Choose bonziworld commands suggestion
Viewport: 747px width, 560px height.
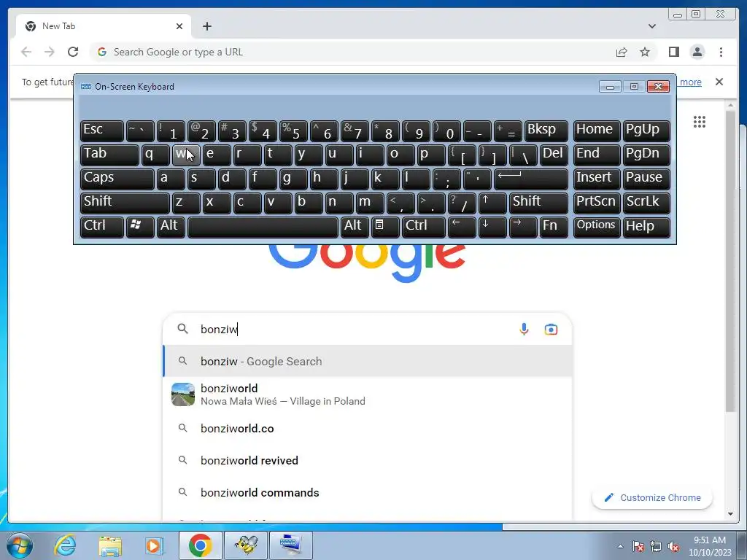(x=368, y=492)
